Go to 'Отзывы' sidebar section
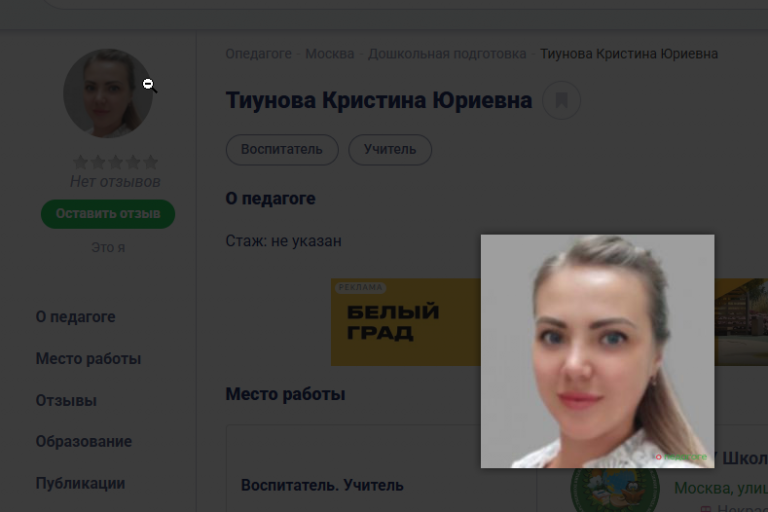The width and height of the screenshot is (768, 512). [66, 400]
